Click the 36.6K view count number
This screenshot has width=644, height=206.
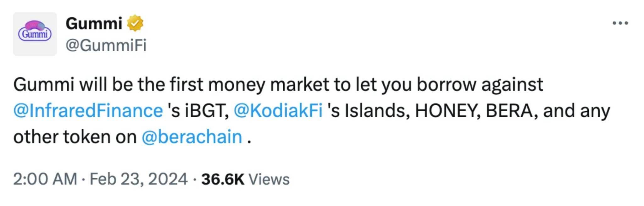(x=223, y=179)
